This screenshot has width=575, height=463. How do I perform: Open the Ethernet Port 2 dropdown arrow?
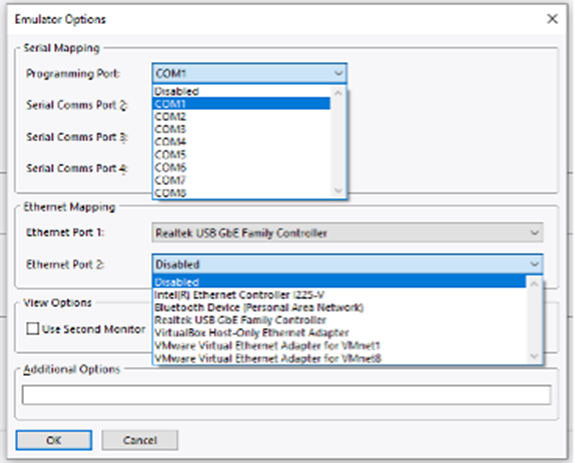click(534, 264)
